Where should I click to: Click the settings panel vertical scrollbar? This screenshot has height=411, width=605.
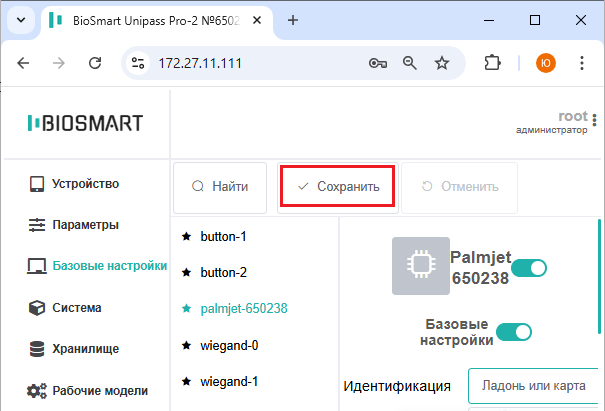click(599, 277)
